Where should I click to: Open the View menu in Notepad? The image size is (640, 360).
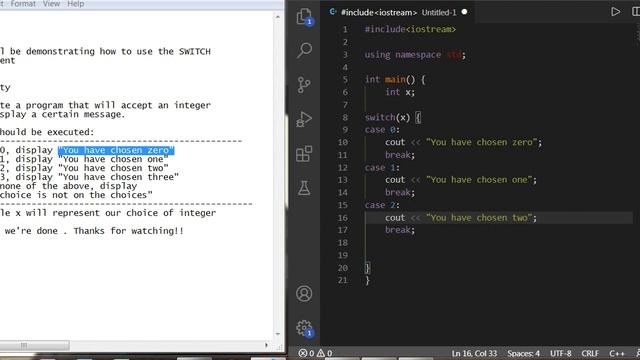click(51, 4)
